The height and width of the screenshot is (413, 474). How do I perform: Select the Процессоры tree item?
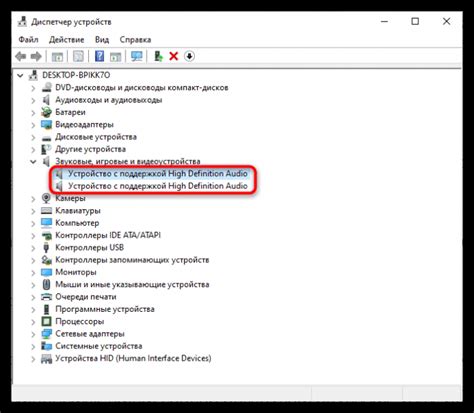point(80,322)
